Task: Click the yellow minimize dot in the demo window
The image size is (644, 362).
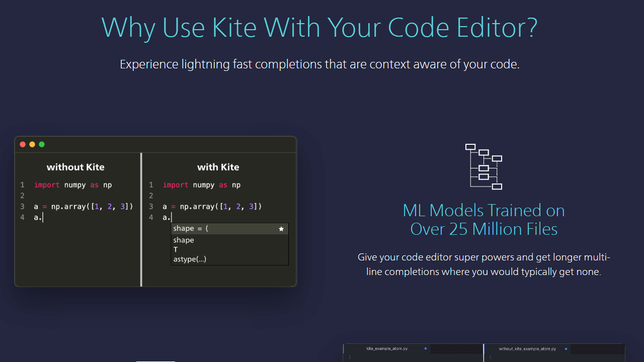Action: click(32, 144)
